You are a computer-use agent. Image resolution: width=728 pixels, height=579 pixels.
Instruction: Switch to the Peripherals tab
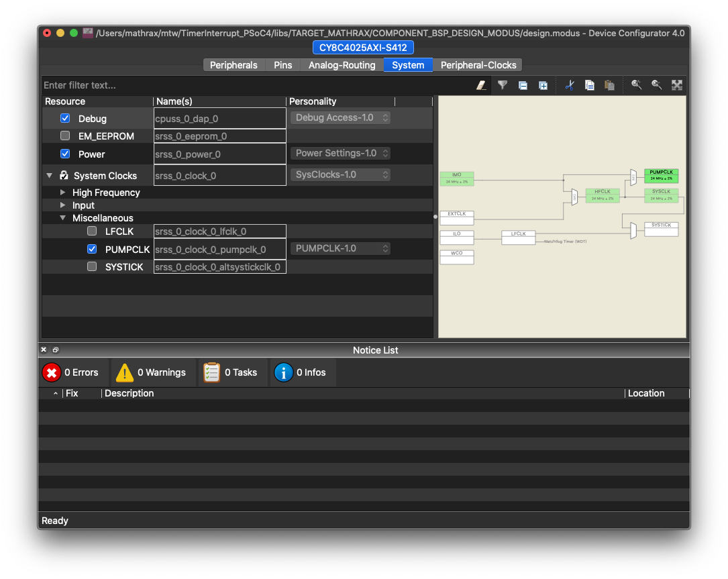click(x=233, y=64)
